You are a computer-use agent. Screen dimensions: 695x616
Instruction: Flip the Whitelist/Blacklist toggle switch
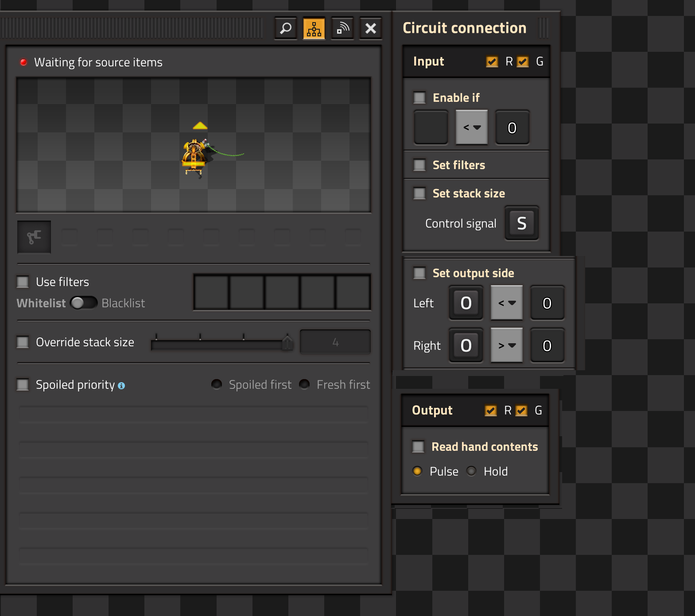point(83,303)
